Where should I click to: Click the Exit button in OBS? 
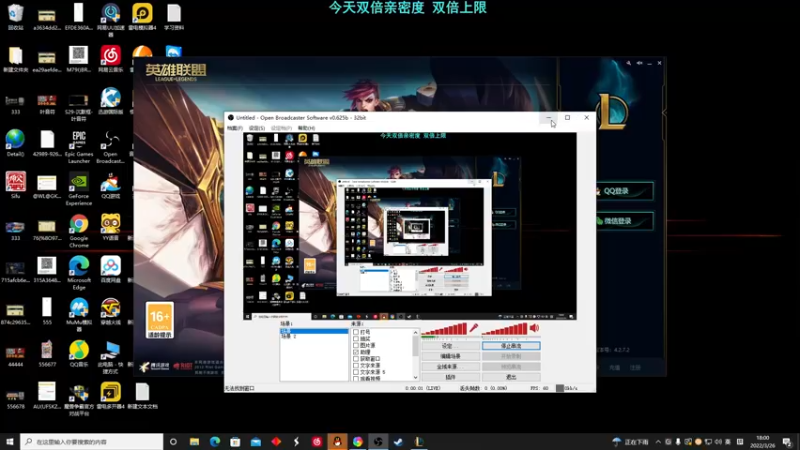coord(511,377)
